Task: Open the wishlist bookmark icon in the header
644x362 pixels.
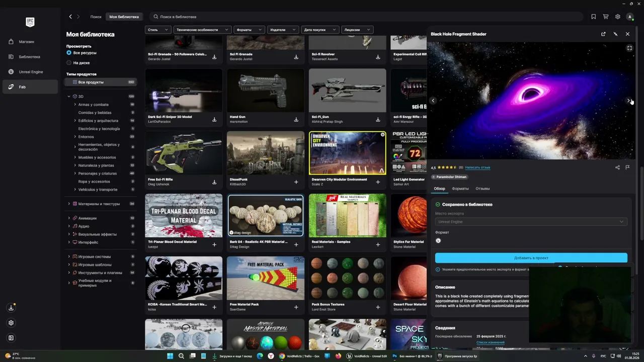Action: [594, 17]
